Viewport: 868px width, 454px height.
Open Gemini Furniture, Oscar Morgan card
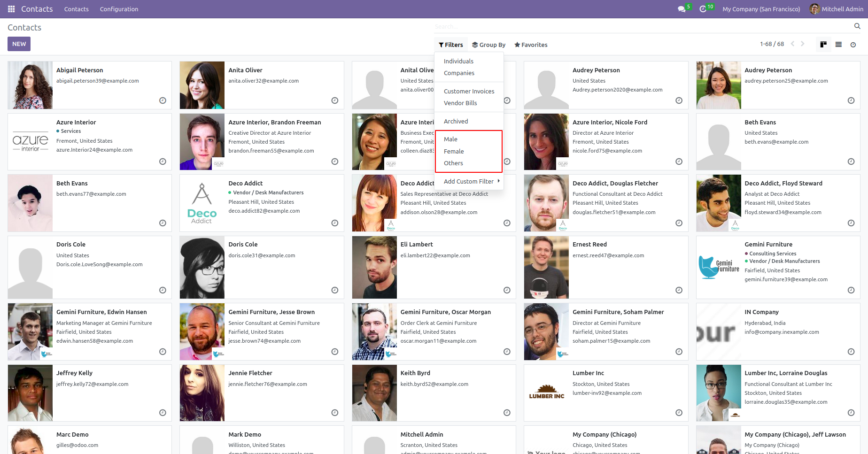(x=434, y=331)
